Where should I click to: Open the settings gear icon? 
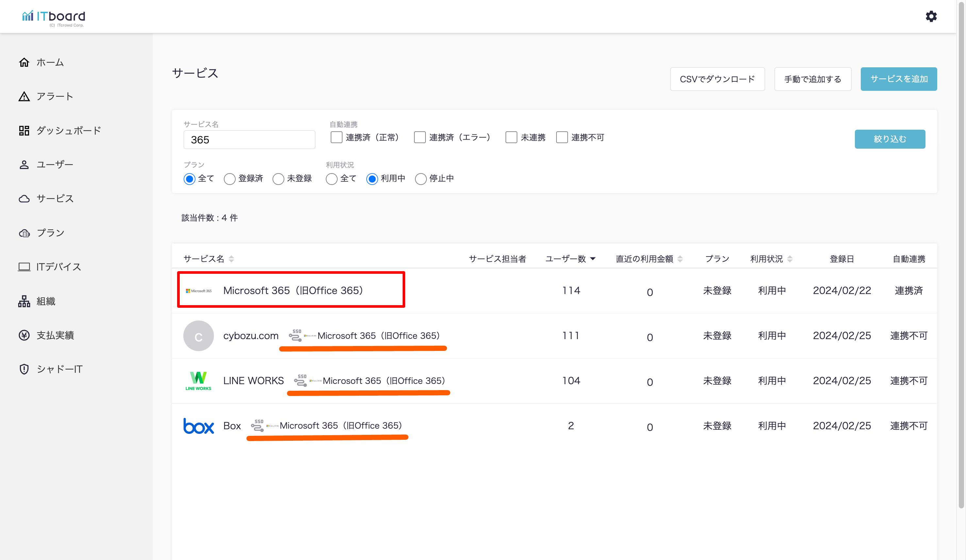931,16
